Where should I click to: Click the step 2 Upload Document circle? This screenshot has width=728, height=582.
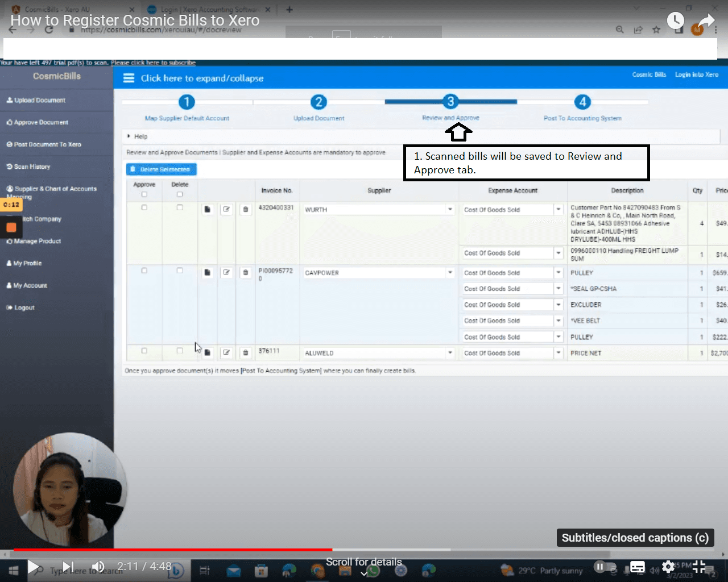[x=318, y=102]
